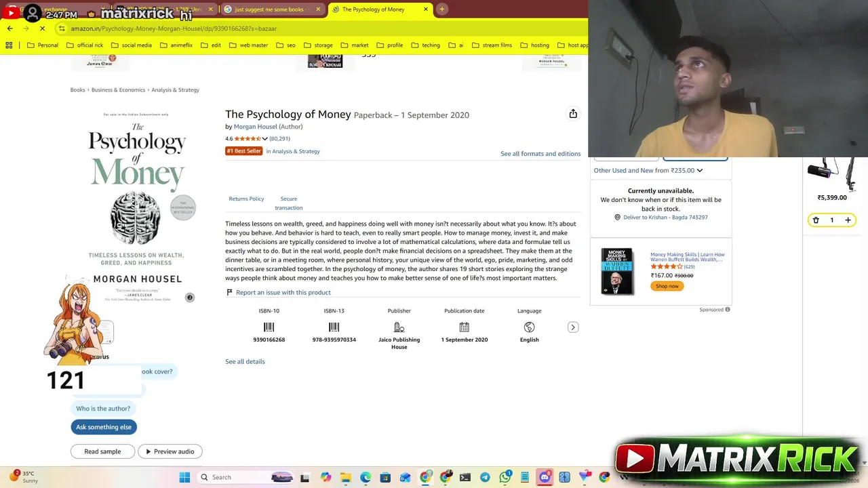Expand the star rating dropdown arrow
Screen dimensions: 868x488
[264, 139]
